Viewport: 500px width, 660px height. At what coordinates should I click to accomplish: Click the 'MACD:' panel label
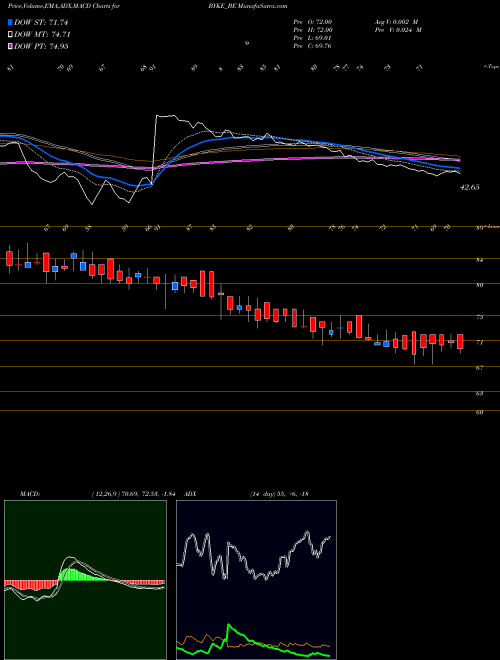pos(29,494)
